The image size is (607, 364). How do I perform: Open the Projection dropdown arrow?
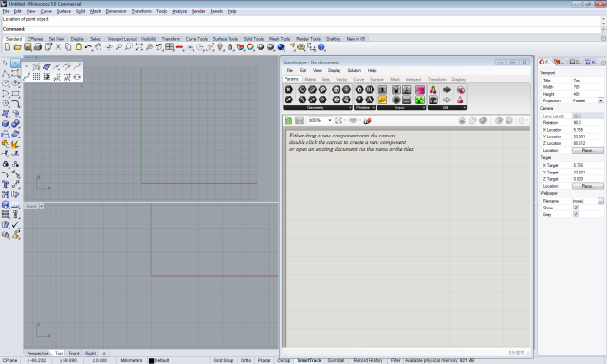600,100
